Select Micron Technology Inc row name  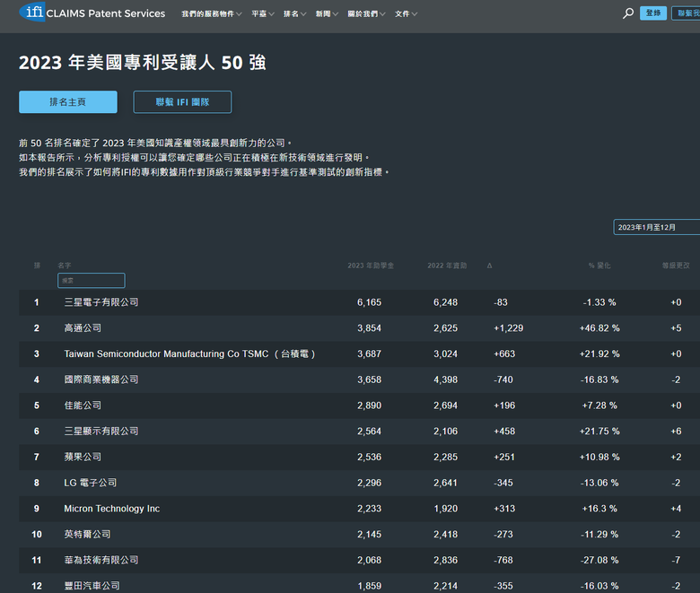[111, 509]
